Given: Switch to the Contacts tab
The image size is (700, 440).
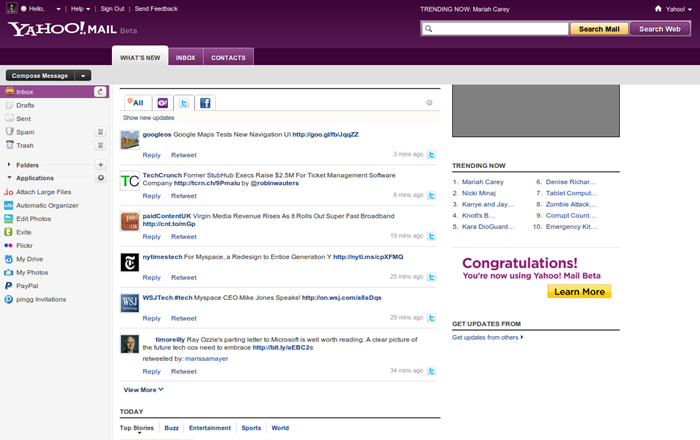Looking at the screenshot, I should pos(229,58).
